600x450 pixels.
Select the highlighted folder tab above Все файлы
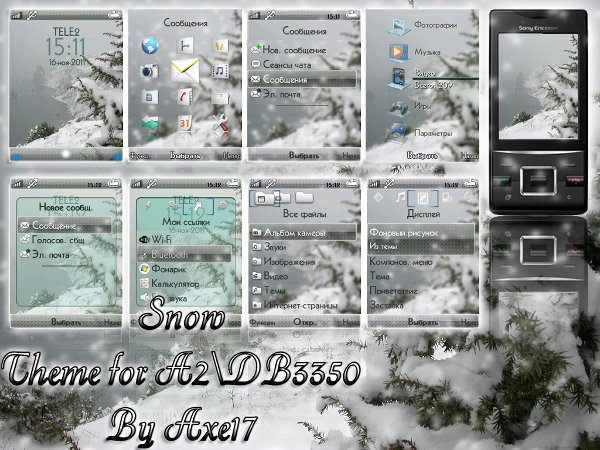264,198
